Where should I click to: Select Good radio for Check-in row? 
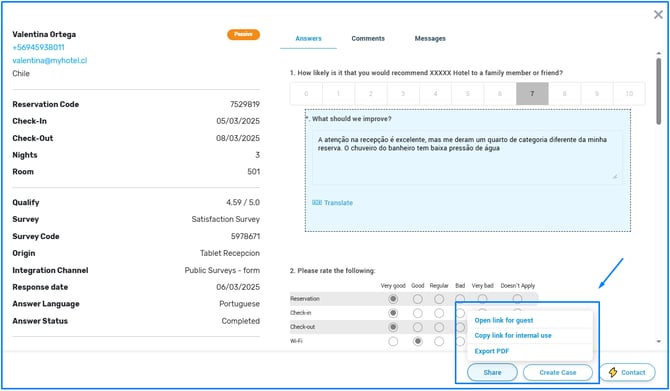pyautogui.click(x=417, y=313)
